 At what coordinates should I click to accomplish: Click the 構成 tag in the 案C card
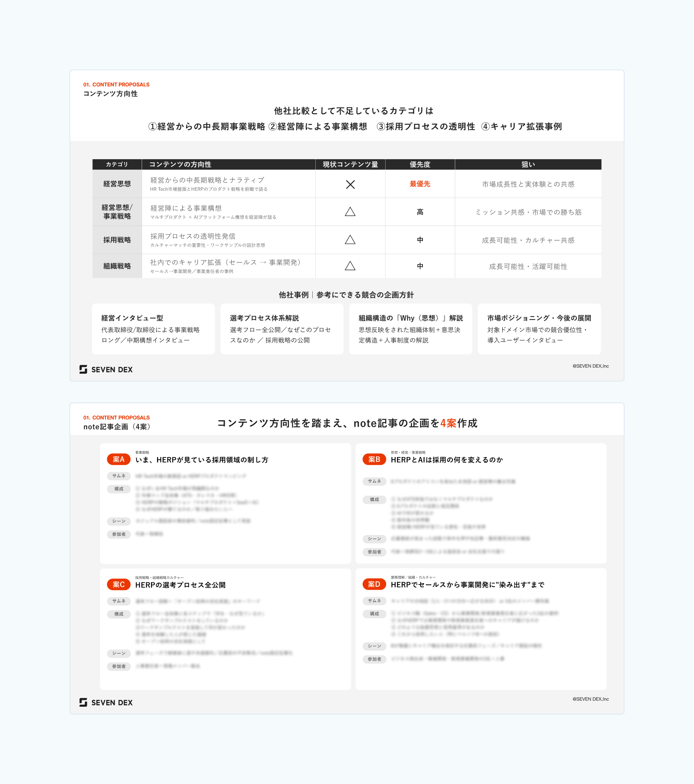(x=119, y=614)
